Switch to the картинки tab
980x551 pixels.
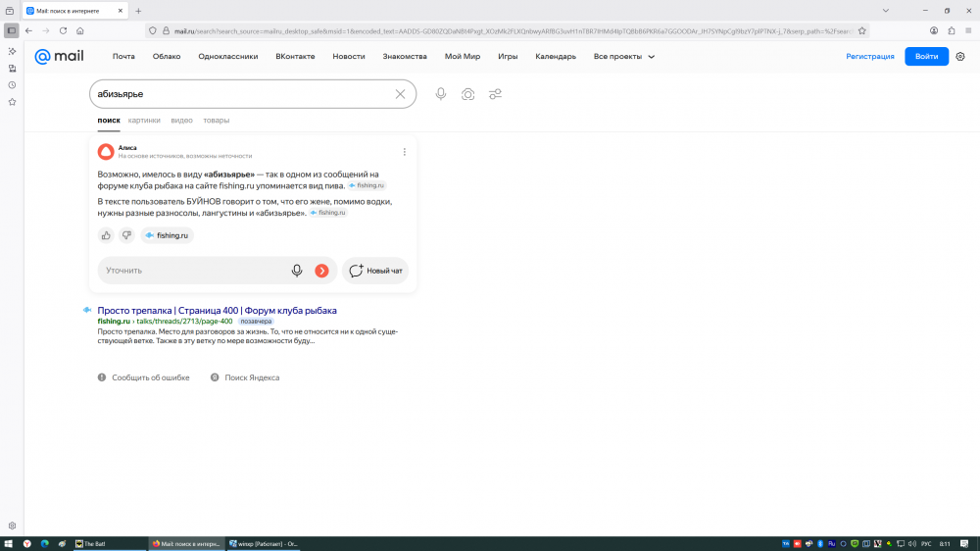point(144,121)
